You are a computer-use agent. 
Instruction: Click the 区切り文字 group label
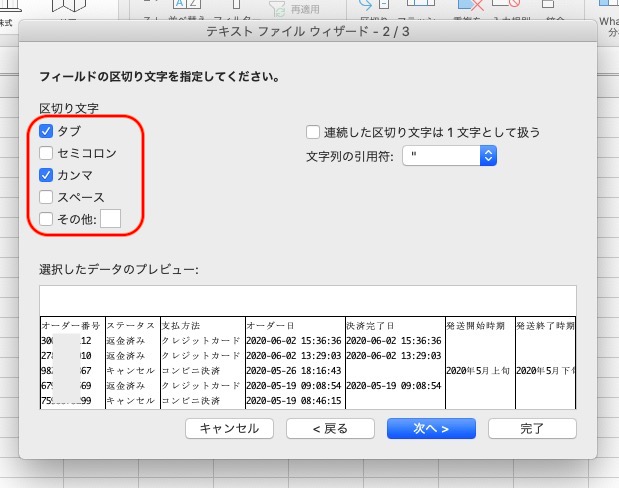coord(69,108)
